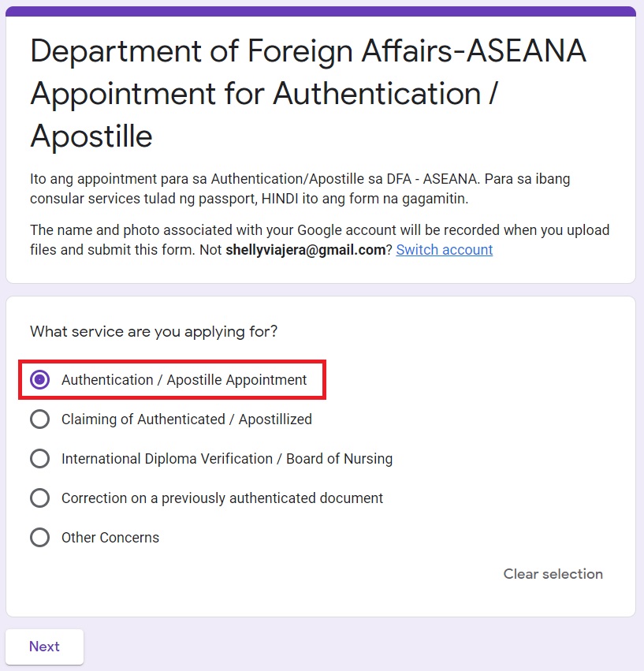
Task: Click the 'Other Concerns' label text
Action: [x=110, y=538]
